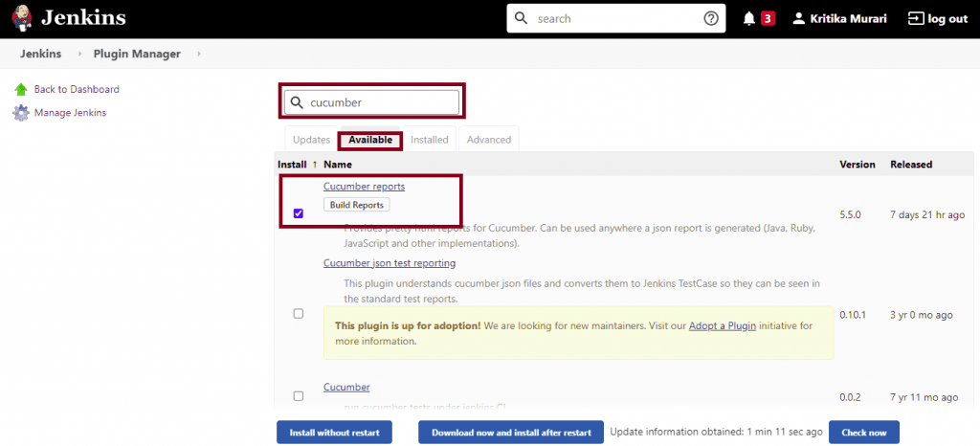Viewport: 980px width, 446px height.
Task: Click the Manage Jenkins gear icon
Action: click(x=21, y=113)
